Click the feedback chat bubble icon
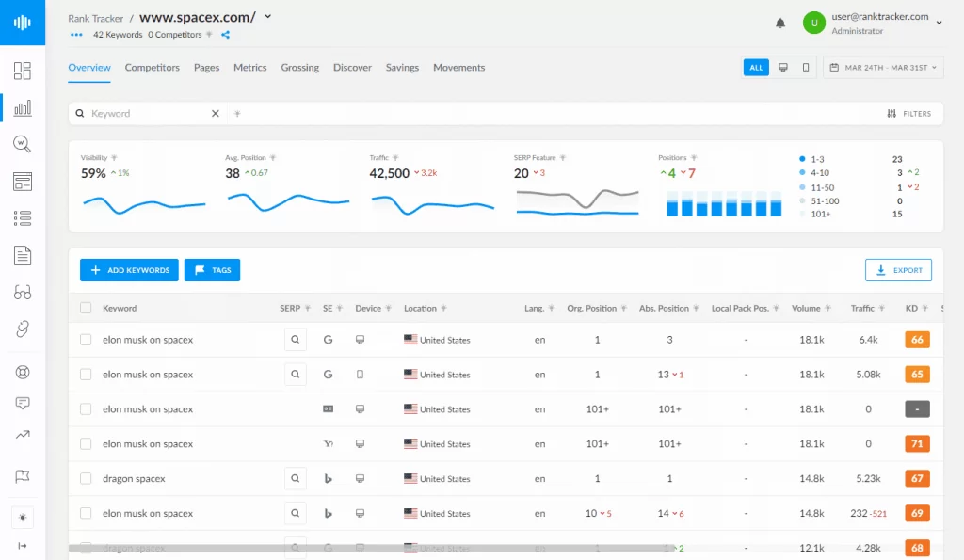964x560 pixels. (x=22, y=402)
